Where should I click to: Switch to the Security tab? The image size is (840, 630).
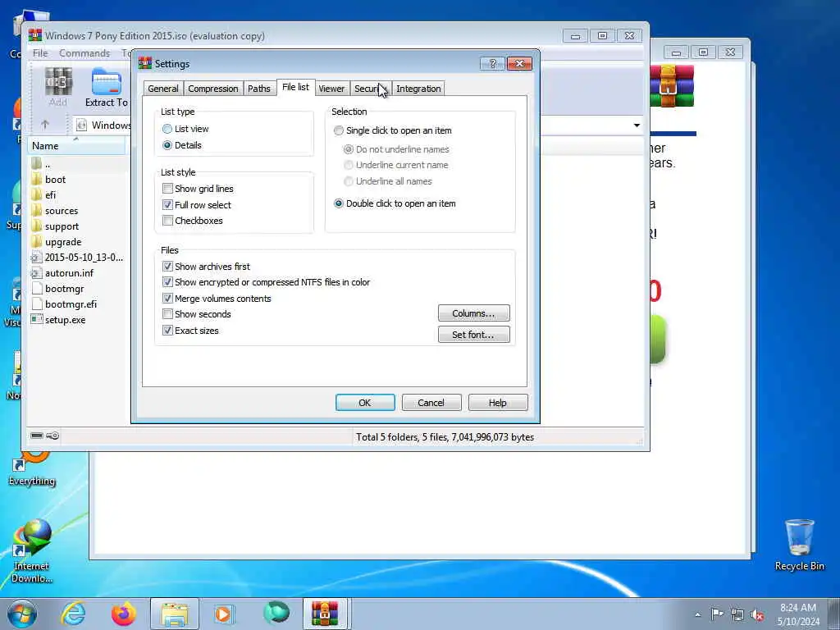[x=370, y=89]
